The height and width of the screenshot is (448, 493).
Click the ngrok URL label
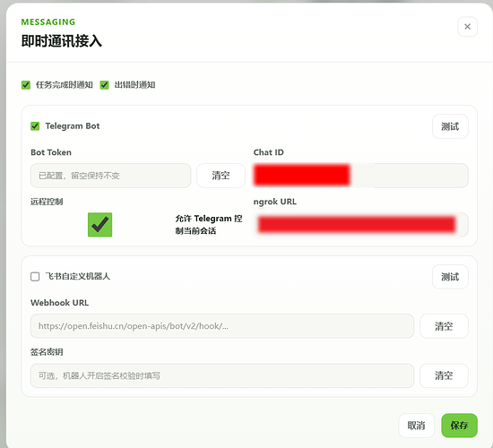tap(275, 202)
